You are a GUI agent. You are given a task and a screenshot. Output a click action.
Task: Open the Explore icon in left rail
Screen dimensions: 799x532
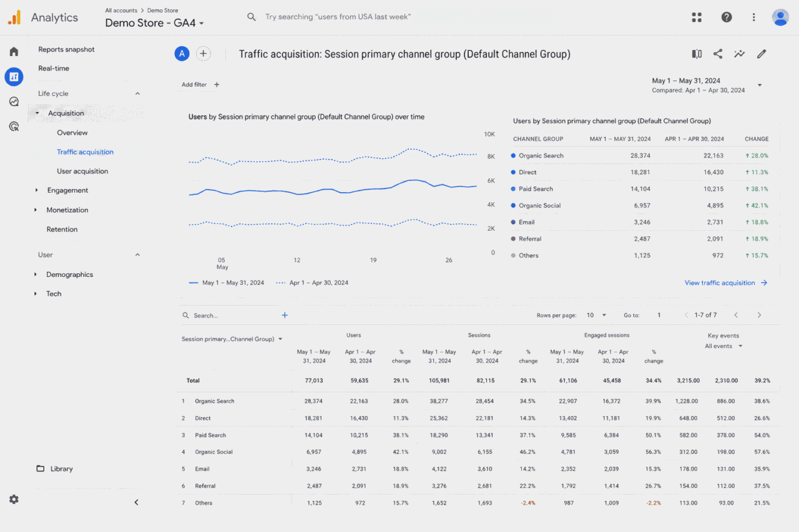[14, 102]
